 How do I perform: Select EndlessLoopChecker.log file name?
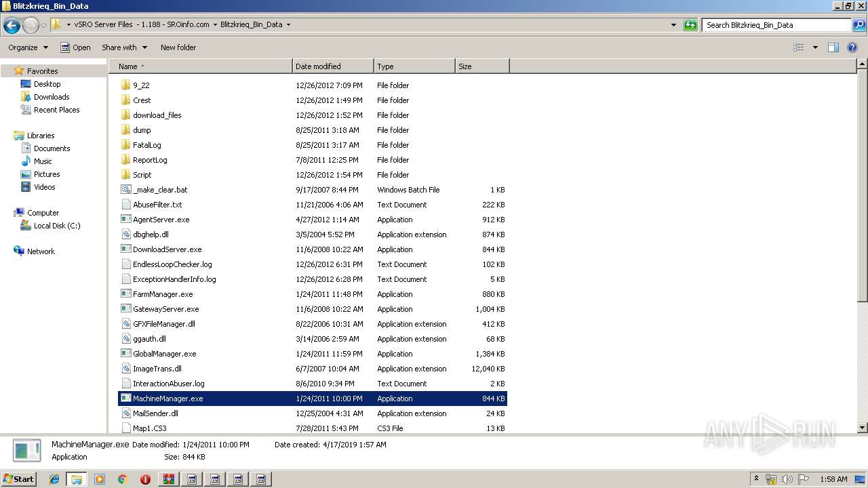[172, 264]
